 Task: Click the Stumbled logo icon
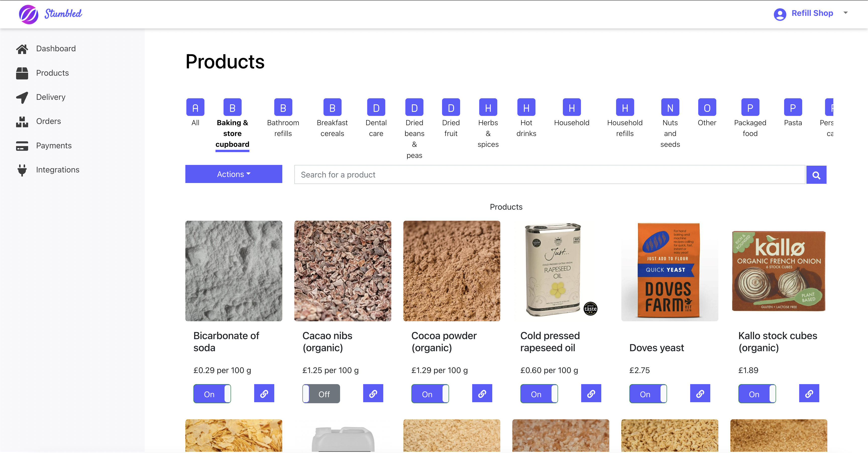pos(28,14)
